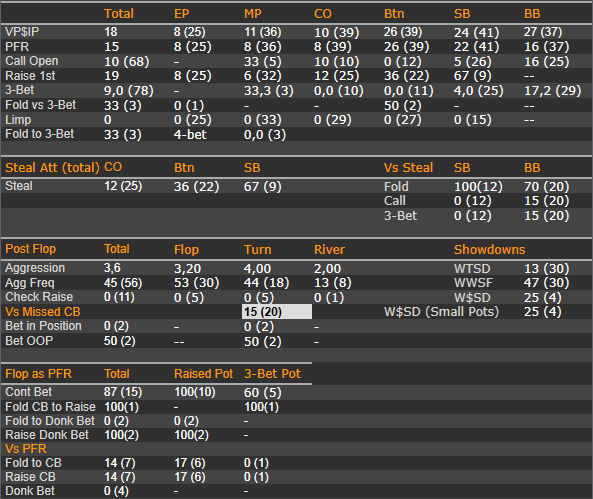Click the Flop as PFR section header
Image resolution: width=593 pixels, height=499 pixels.
click(x=38, y=374)
